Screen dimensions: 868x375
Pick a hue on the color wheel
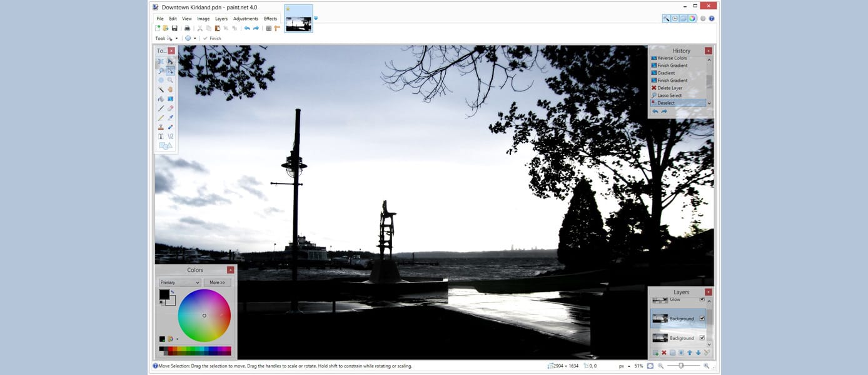[x=204, y=316]
